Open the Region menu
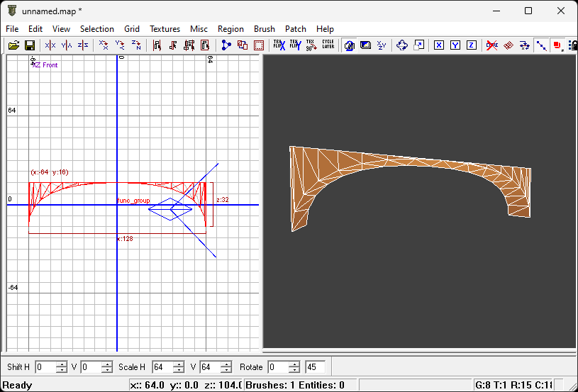The height and width of the screenshot is (392, 578). [230, 29]
